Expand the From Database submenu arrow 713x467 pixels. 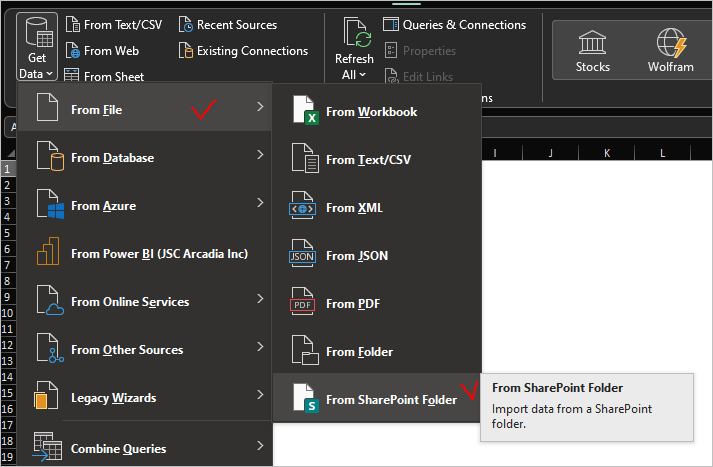260,157
